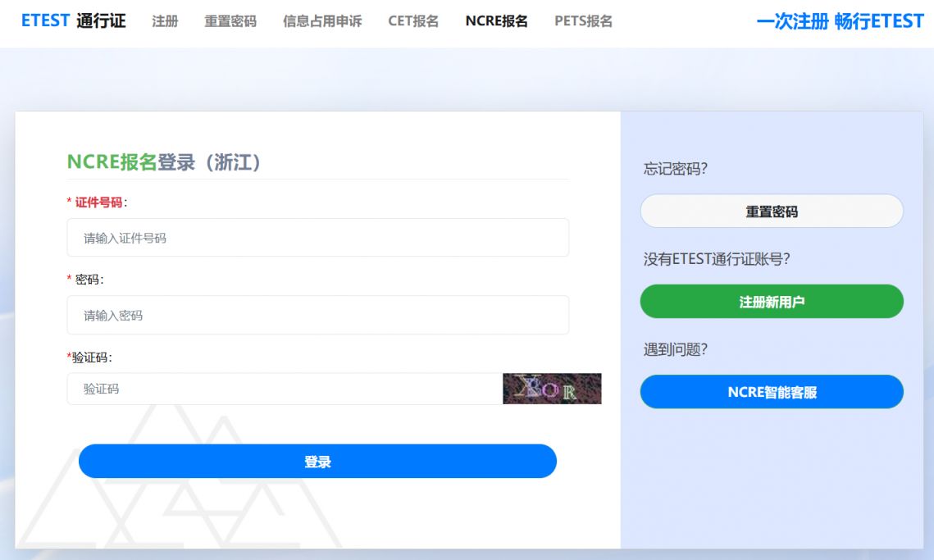Image resolution: width=934 pixels, height=560 pixels.
Task: Click the white 重置密码 pill button
Action: 772,211
